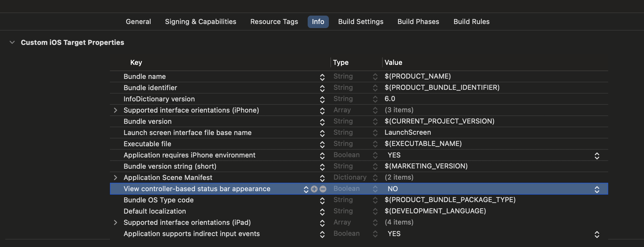This screenshot has width=644, height=247.
Task: Select the InfoDictionary version value 6.0
Action: tap(390, 99)
